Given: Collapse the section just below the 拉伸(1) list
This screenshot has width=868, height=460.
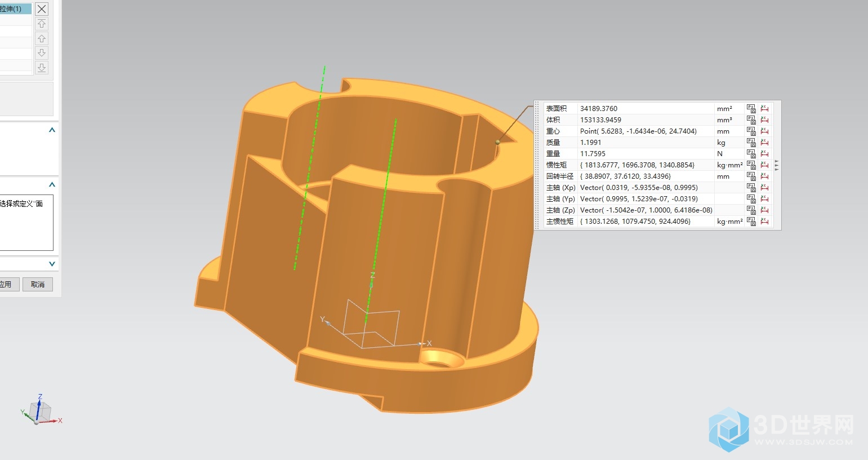Looking at the screenshot, I should [x=52, y=130].
